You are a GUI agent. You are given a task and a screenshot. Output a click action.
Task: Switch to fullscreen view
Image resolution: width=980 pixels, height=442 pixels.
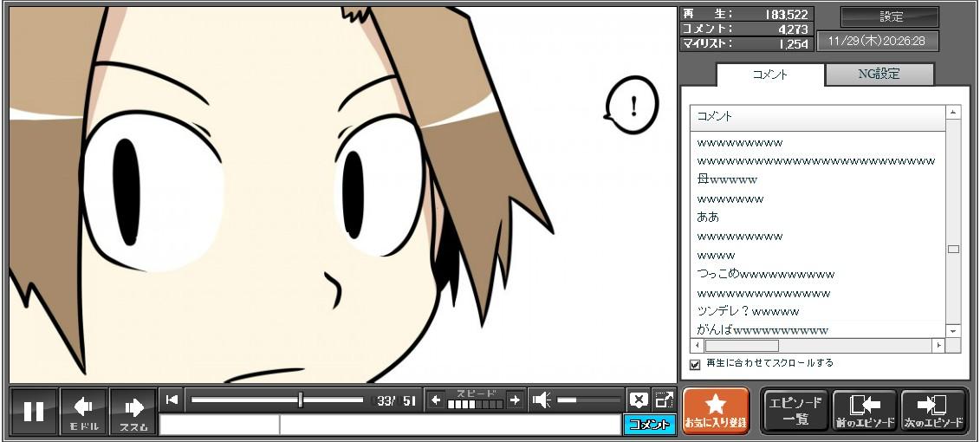(664, 400)
